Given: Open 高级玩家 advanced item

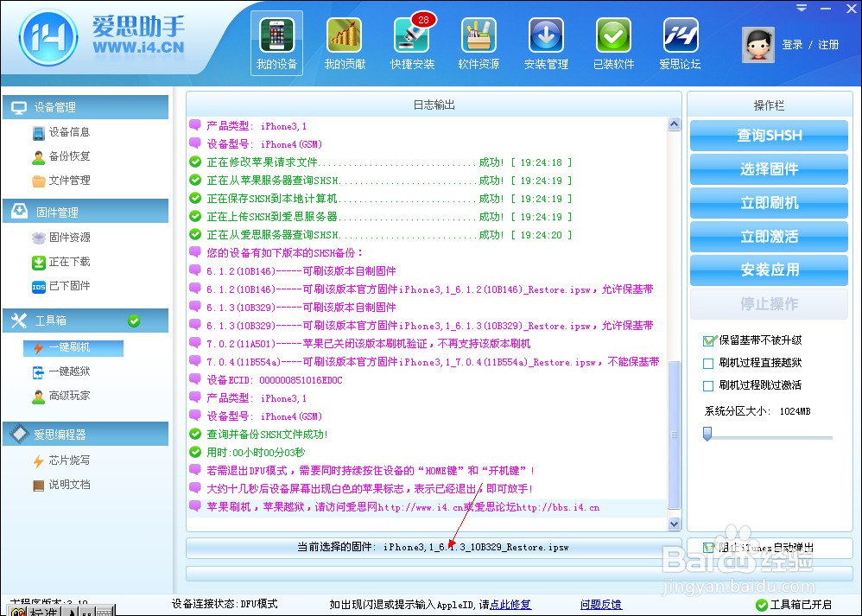Looking at the screenshot, I should [61, 396].
